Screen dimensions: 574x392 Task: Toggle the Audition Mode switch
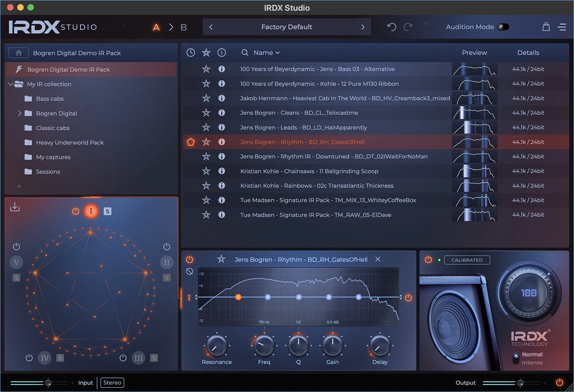coord(503,27)
